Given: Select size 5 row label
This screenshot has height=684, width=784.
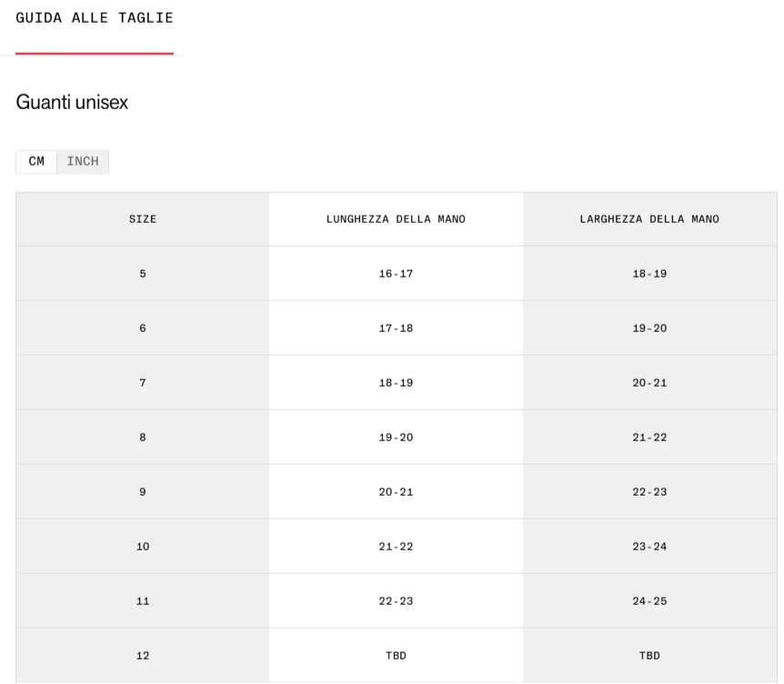Looking at the screenshot, I should pos(143,274).
